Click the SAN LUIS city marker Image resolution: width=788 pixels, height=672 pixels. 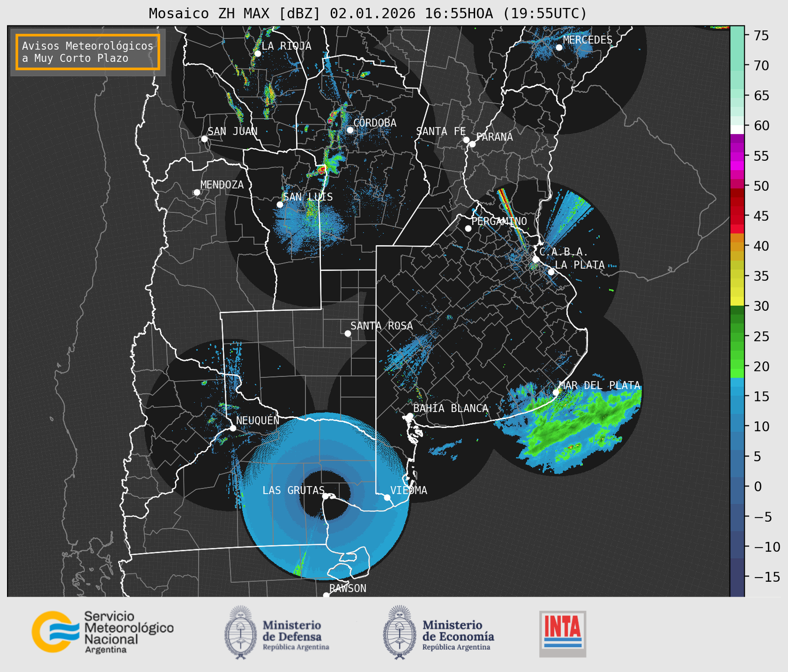pos(280,205)
